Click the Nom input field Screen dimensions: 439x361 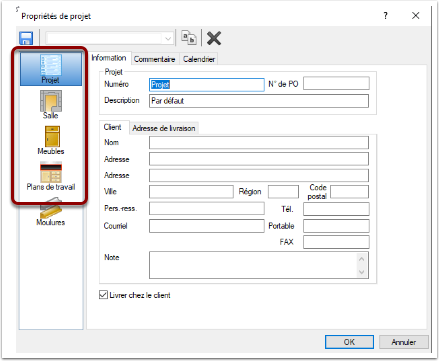coord(259,142)
